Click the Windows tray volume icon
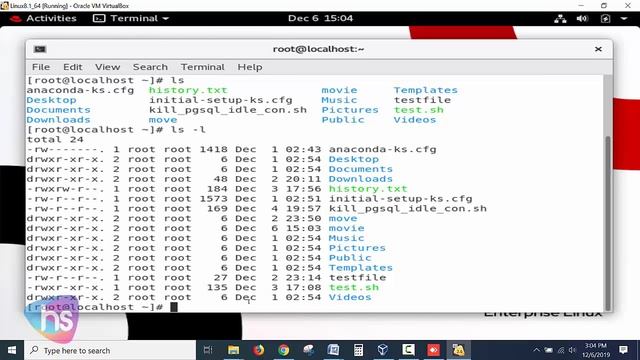This screenshot has height=360, width=640. [x=572, y=350]
